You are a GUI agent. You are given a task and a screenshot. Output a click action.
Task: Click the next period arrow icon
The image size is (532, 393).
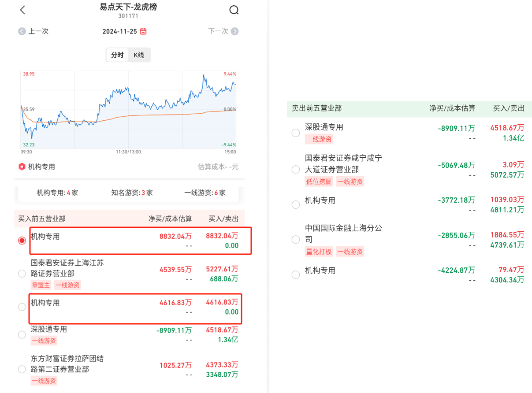pos(235,31)
